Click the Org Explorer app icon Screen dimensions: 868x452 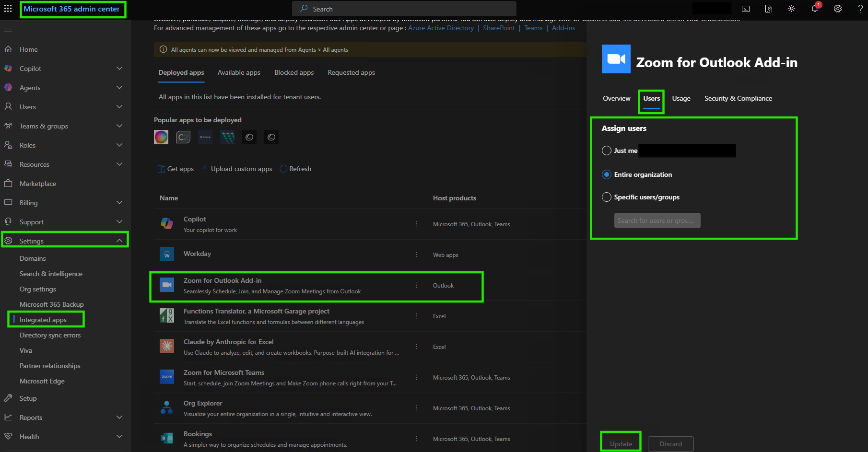[x=167, y=407]
